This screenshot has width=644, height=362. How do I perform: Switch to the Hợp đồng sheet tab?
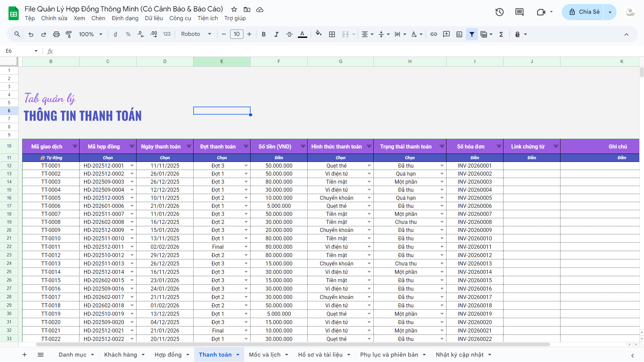coord(168,355)
